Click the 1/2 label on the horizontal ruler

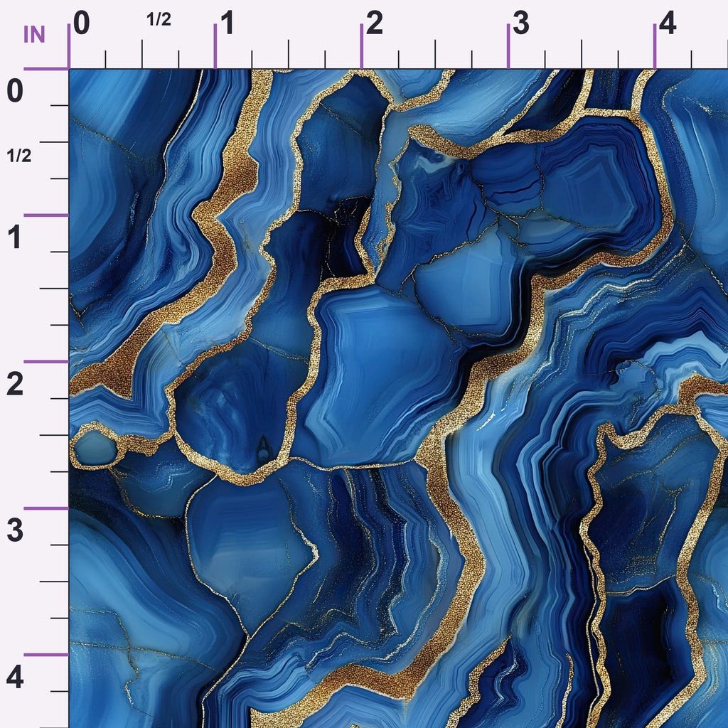click(x=159, y=19)
